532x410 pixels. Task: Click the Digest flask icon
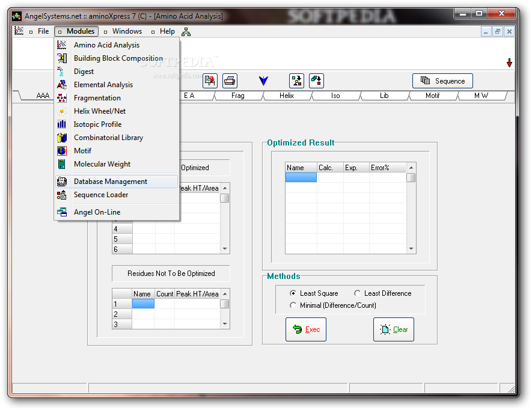point(62,72)
